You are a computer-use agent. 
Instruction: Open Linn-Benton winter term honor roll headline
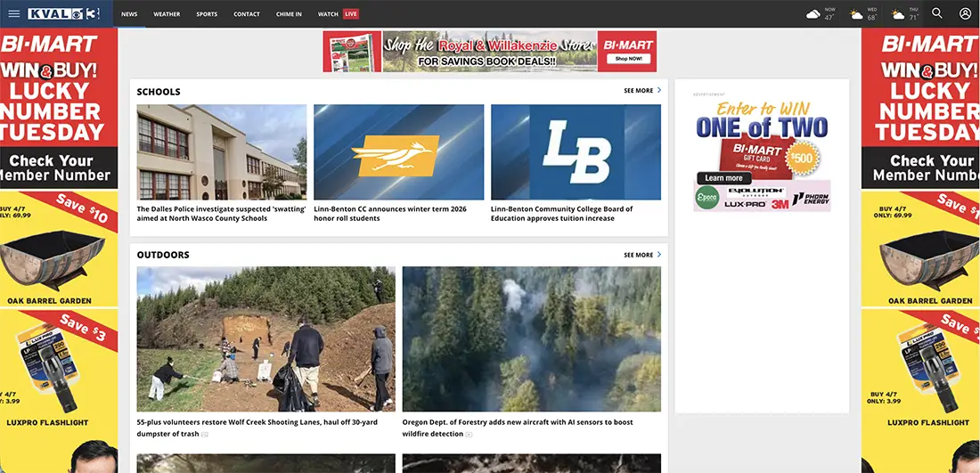[x=390, y=214]
